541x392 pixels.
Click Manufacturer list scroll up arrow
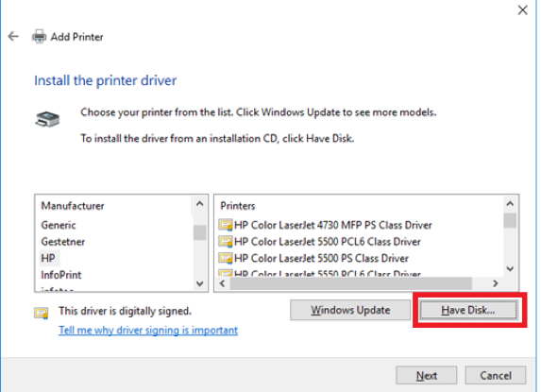pos(200,204)
